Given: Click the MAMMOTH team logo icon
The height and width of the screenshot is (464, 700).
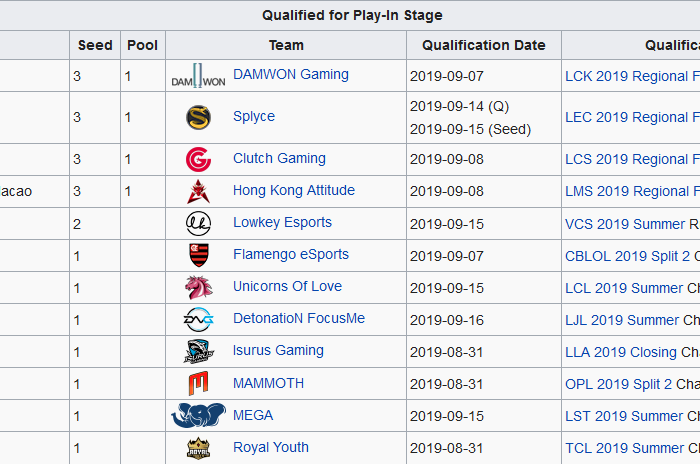Looking at the screenshot, I should 198,383.
